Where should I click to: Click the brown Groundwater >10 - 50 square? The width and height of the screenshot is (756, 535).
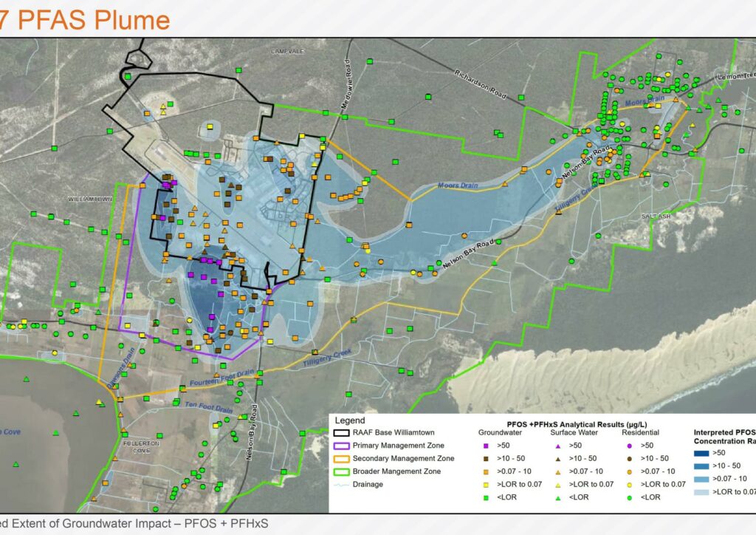[486, 458]
